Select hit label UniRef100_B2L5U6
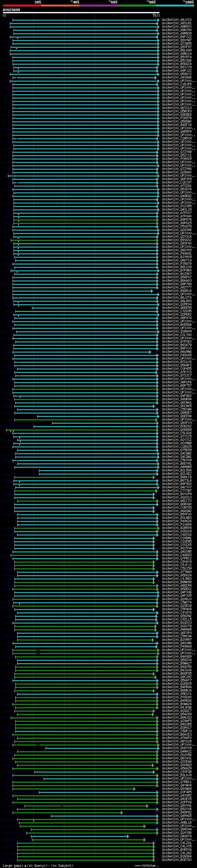 tap(177, 470)
